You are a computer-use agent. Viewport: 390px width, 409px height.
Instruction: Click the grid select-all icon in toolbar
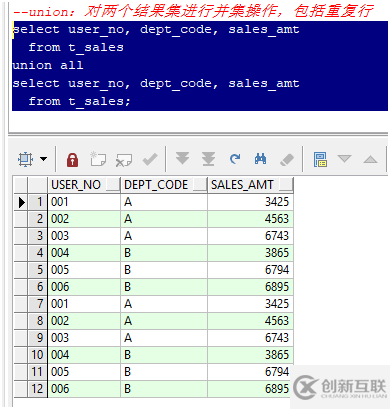26,159
